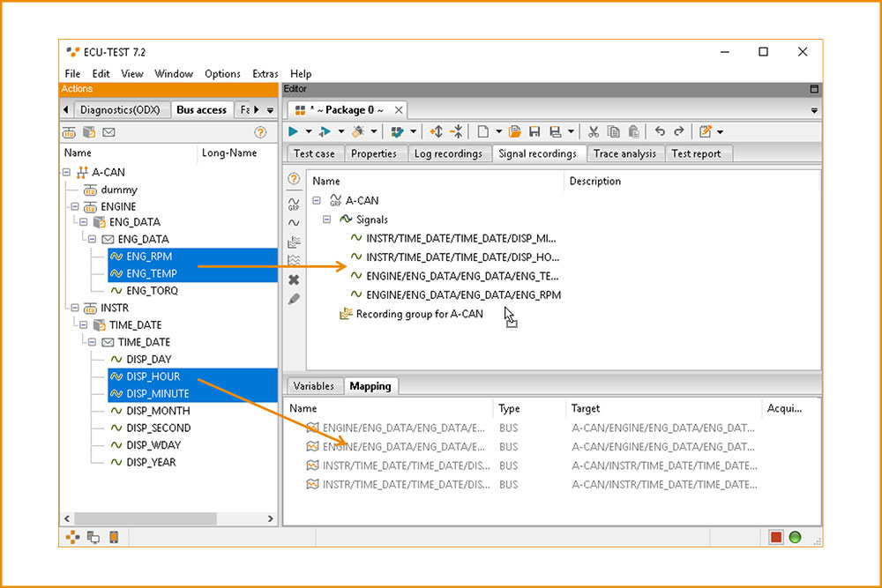Viewport: 882px width, 588px height.
Task: Maximize the Editor panel with corner button
Action: 814,89
